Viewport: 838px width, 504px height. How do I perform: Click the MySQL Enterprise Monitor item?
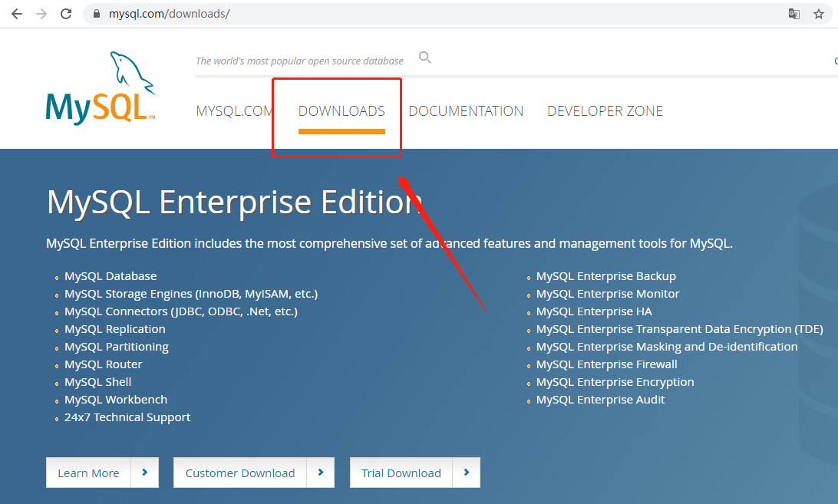point(608,294)
